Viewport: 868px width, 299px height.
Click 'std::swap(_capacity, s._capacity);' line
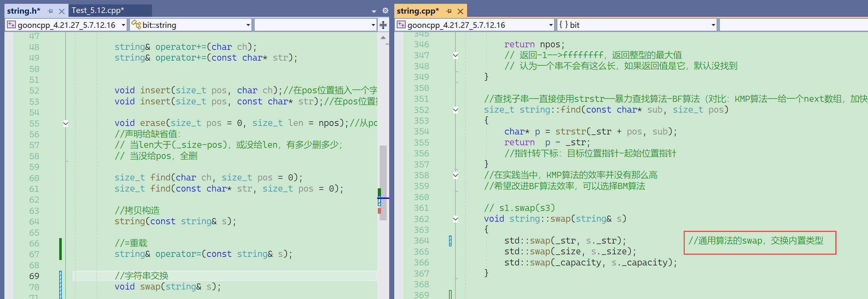click(590, 263)
